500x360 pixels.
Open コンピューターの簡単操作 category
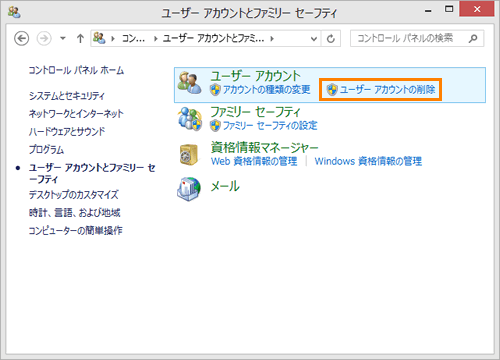[x=76, y=230]
